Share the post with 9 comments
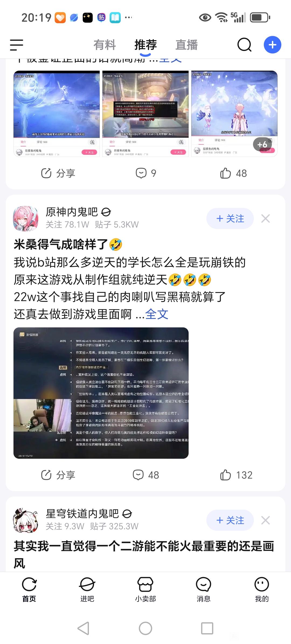Screen dimensions: 291x644 [x=58, y=173]
